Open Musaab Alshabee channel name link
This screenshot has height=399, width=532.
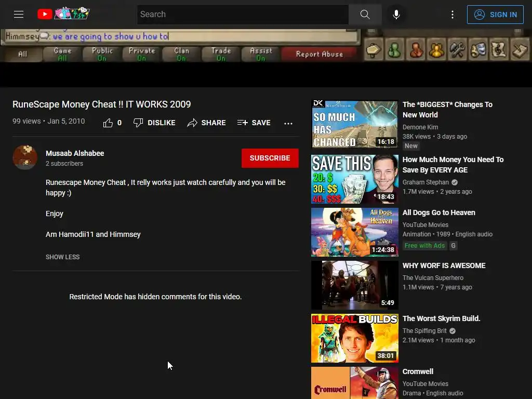point(75,153)
